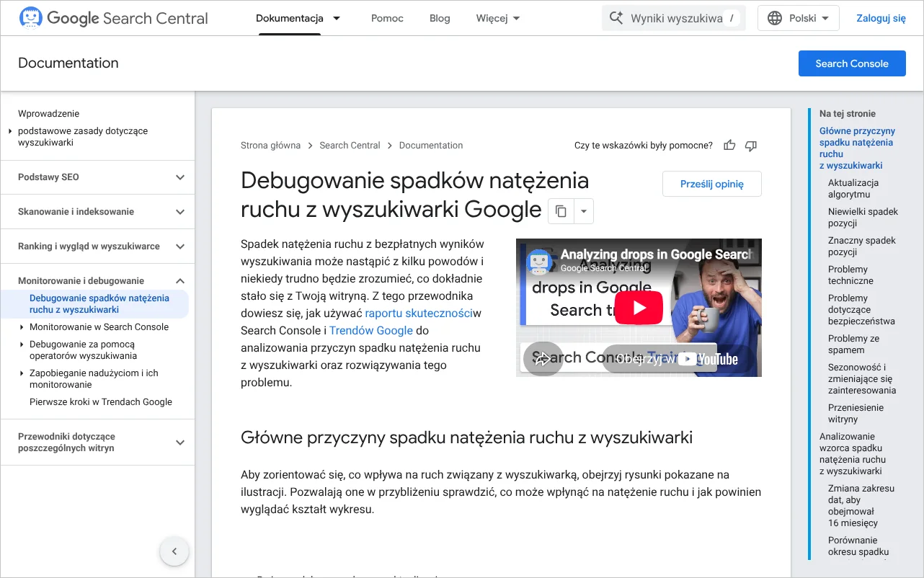Image resolution: width=924 pixels, height=578 pixels.
Task: Expand Zapobieganie nadużyciom i ich monitorowanie
Action: 22,373
